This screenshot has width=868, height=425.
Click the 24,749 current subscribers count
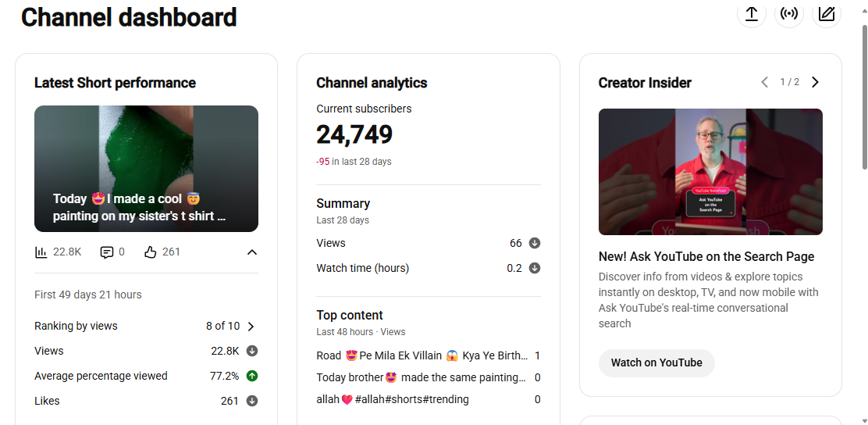[x=354, y=134]
